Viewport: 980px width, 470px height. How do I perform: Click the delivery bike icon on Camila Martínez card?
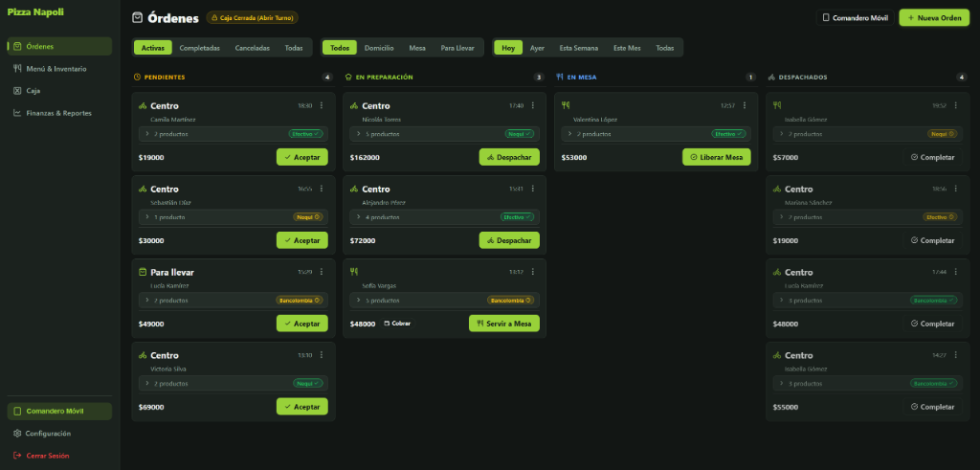click(143, 105)
